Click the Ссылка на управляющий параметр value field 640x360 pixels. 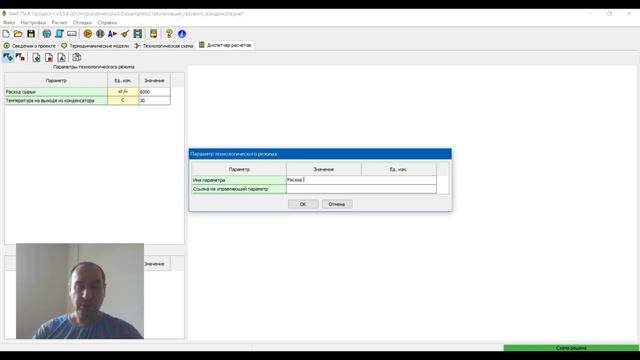[361, 189]
